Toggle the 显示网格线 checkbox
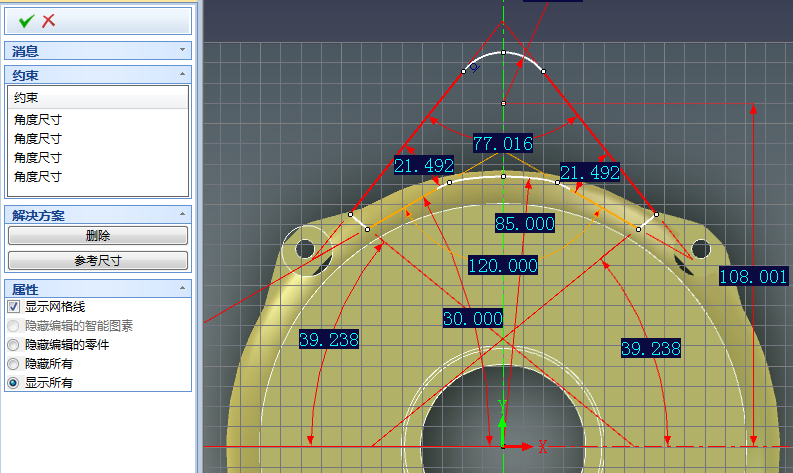793x473 pixels. point(14,307)
